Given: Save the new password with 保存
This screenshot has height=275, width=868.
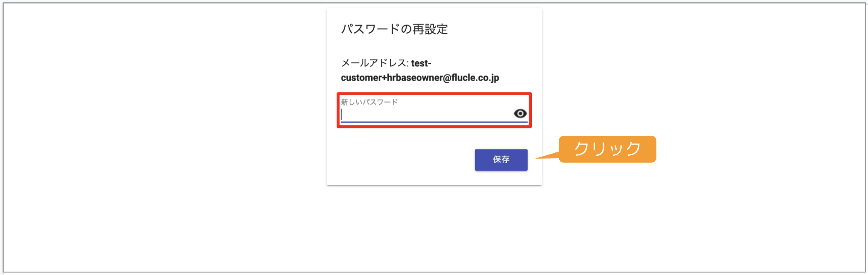Looking at the screenshot, I should click(501, 160).
